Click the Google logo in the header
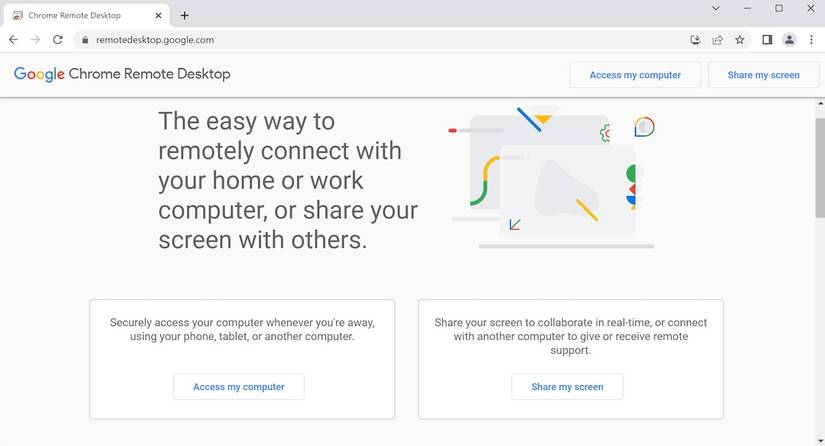The height and width of the screenshot is (446, 825). point(39,74)
